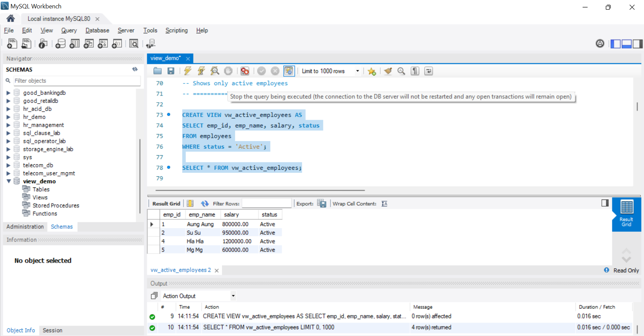Viewport: 644px width, 336px height.
Task: Open the File menu
Action: tap(9, 30)
